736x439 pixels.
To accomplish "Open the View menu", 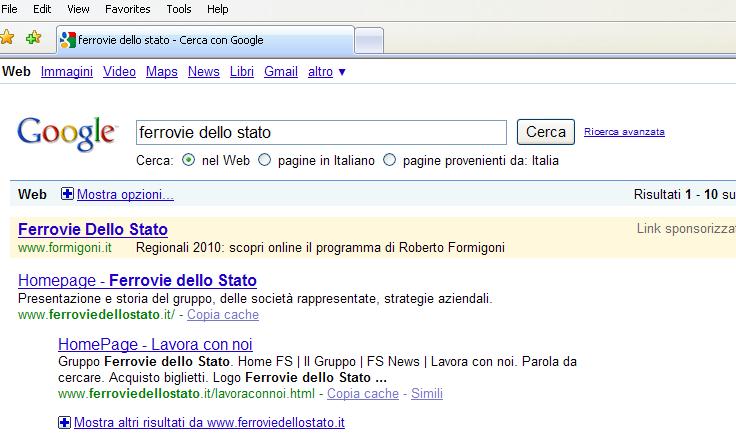I will point(78,9).
